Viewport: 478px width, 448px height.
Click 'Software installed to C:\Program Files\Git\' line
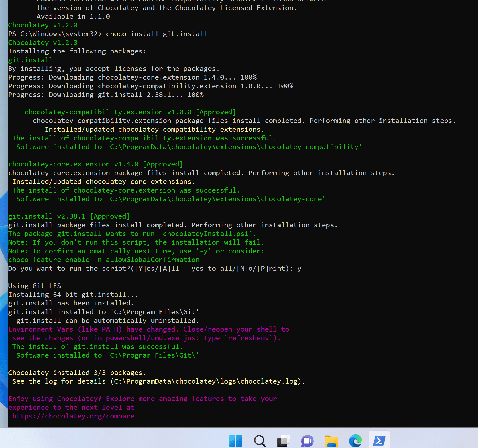[x=108, y=355]
